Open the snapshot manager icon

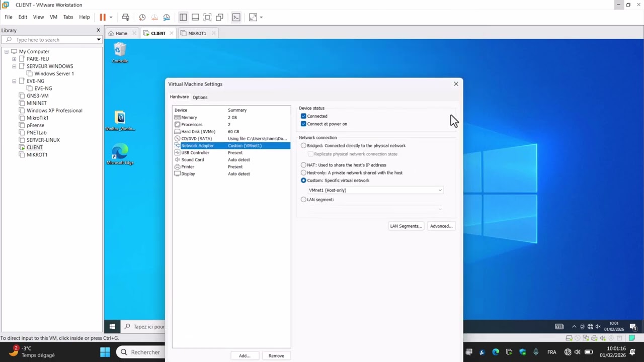click(167, 17)
